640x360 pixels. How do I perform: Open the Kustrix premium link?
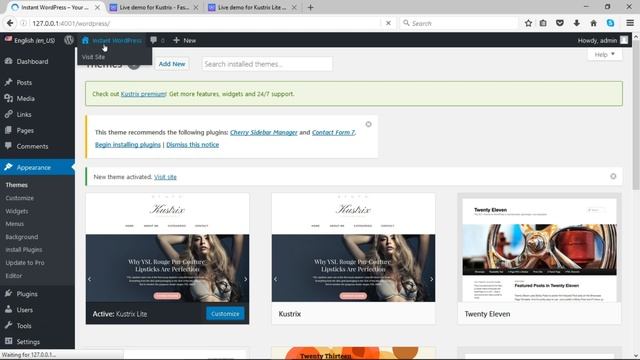(143, 93)
